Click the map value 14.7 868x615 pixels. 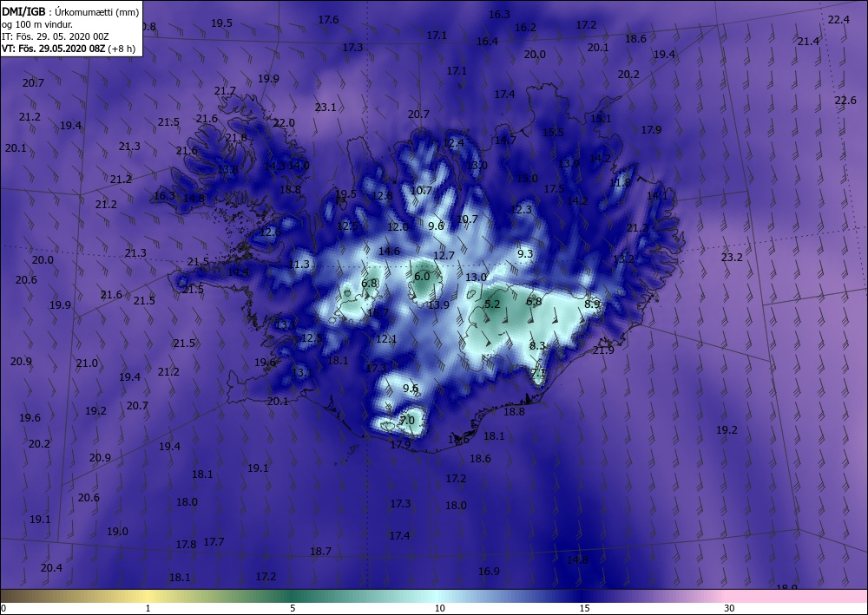[x=505, y=141]
